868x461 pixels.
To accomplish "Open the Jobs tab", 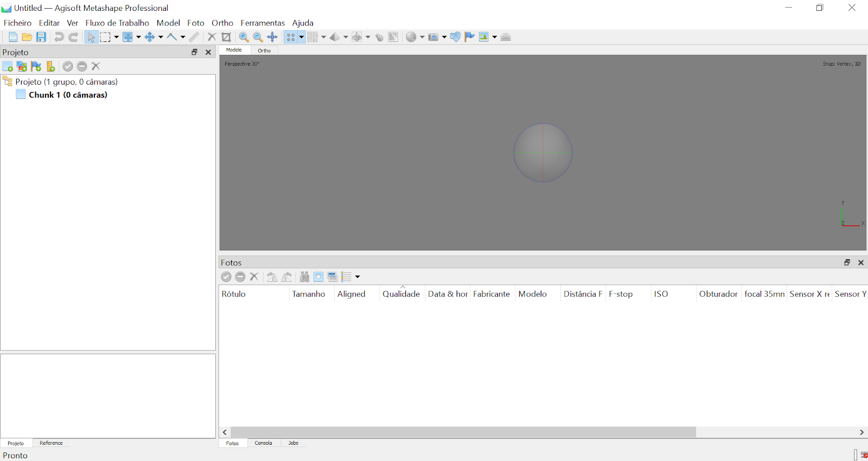I will pyautogui.click(x=293, y=443).
